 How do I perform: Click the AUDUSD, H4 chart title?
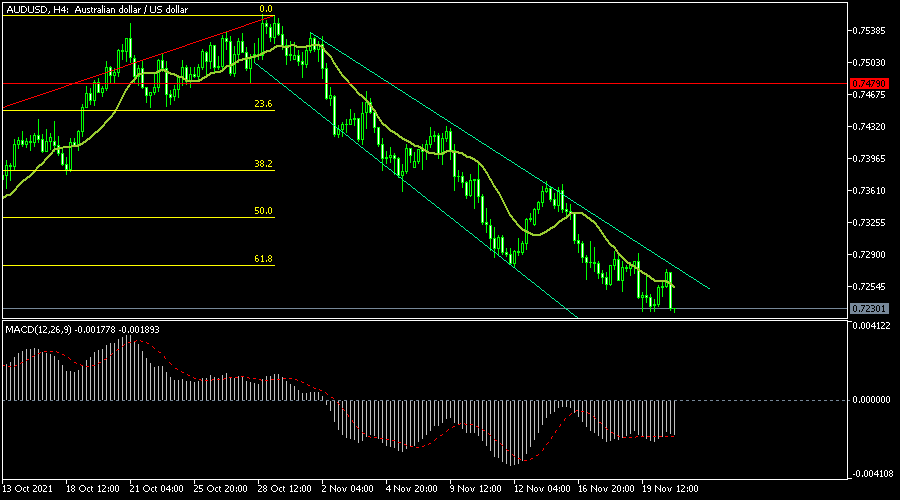97,9
